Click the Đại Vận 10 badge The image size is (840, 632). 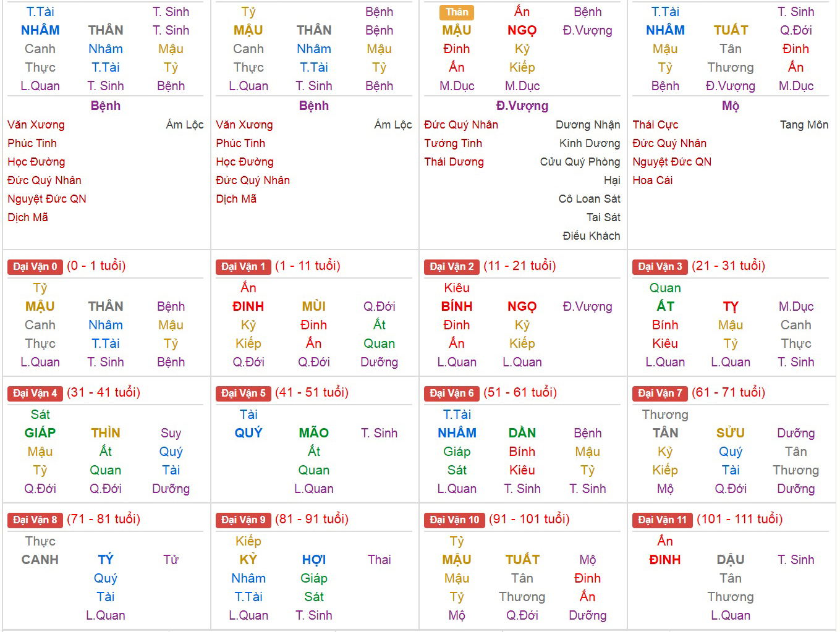click(454, 520)
